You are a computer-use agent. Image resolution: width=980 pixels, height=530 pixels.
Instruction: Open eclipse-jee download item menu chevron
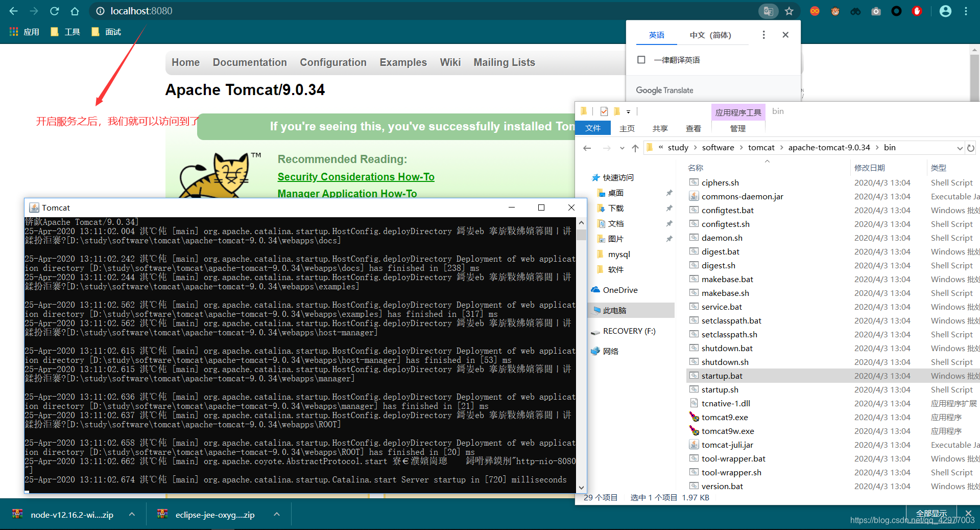276,514
